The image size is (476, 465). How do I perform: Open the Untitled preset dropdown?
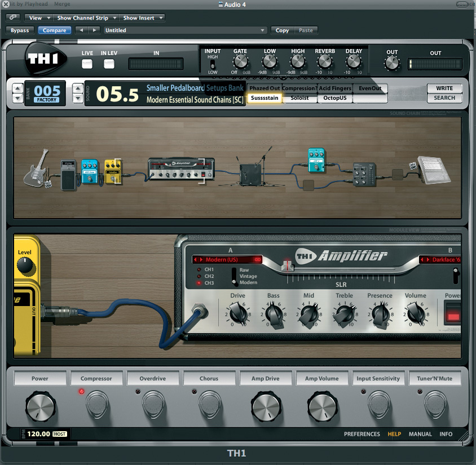(x=185, y=30)
